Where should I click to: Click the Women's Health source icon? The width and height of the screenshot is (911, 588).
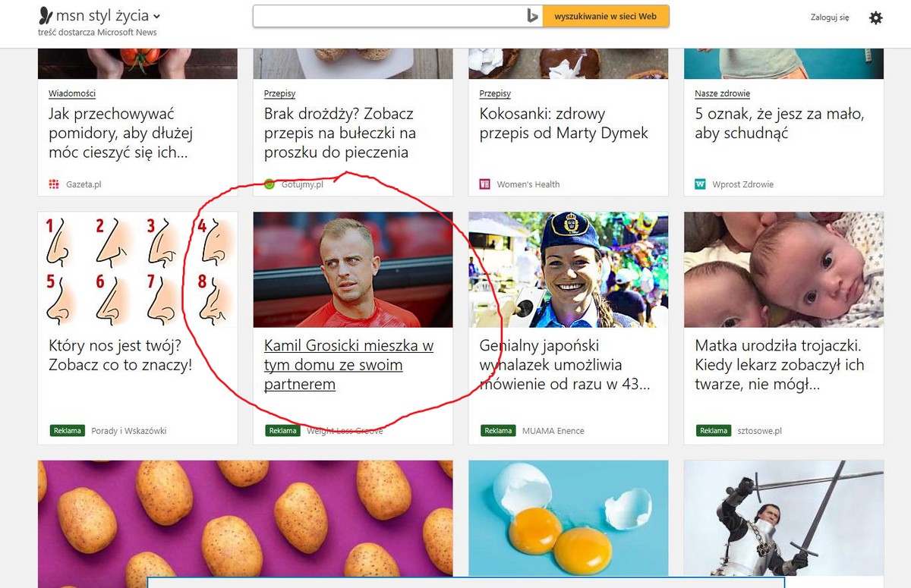(485, 184)
